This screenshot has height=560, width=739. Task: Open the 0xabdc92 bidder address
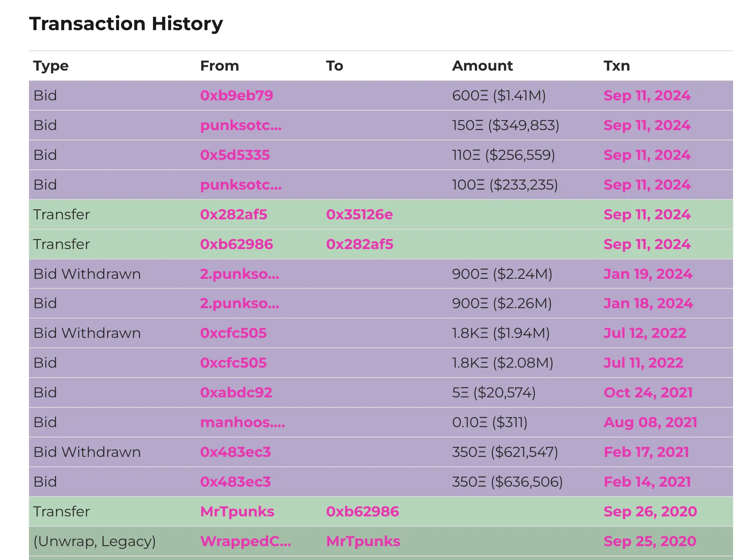coord(236,393)
